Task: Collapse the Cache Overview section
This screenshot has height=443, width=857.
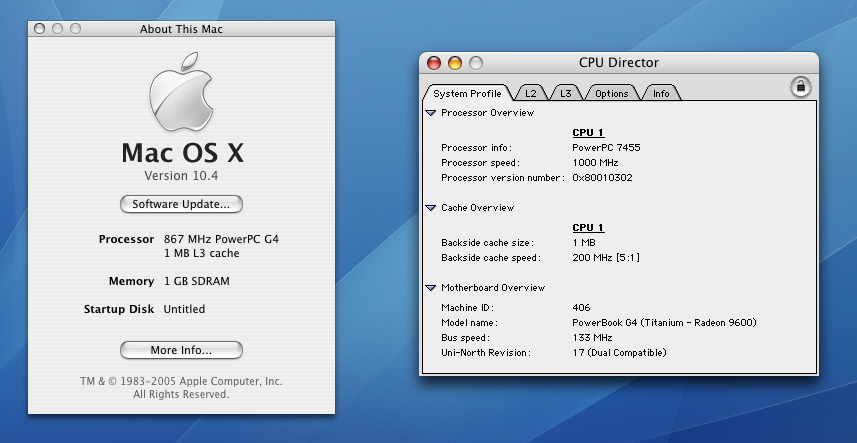Action: (x=431, y=208)
